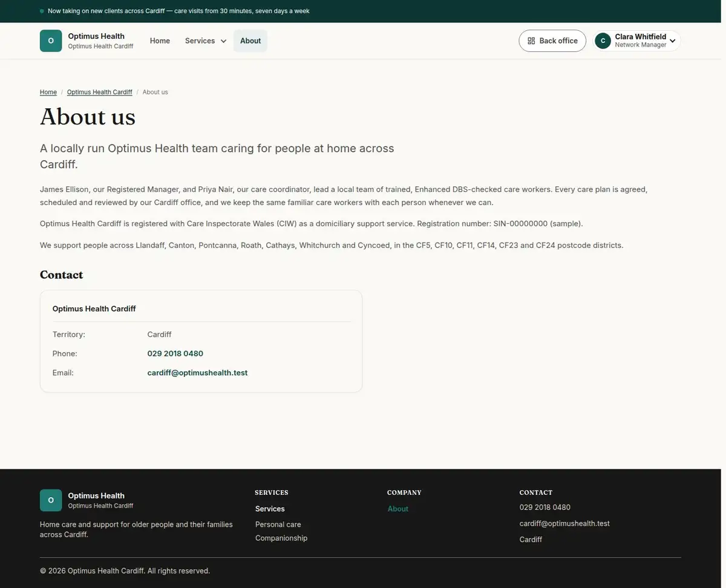
Task: Click the footer email cardiff@optimushealth.test
Action: (x=564, y=523)
